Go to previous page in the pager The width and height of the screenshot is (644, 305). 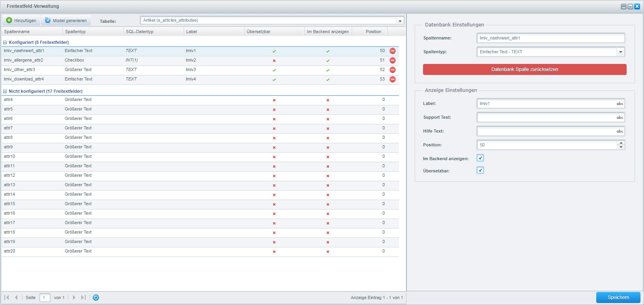coord(16,298)
